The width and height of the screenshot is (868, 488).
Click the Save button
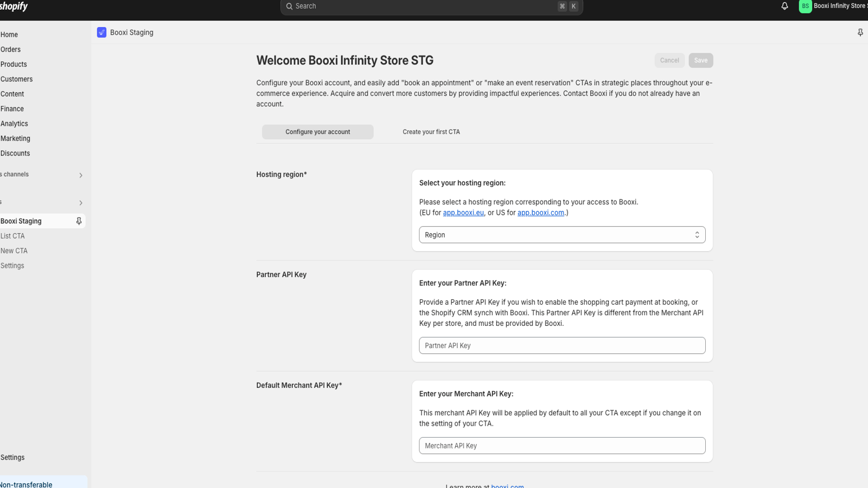[x=700, y=60]
